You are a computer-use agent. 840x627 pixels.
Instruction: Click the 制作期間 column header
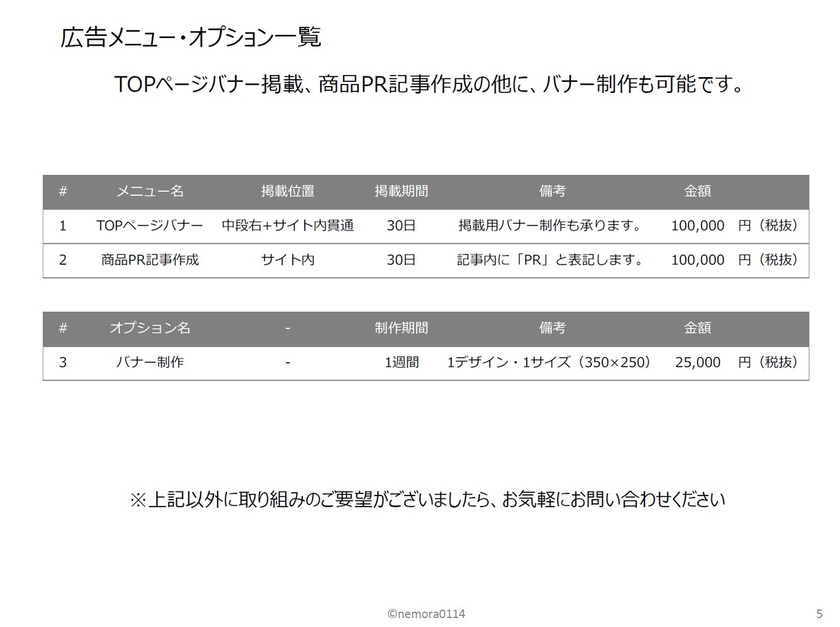pos(401,328)
